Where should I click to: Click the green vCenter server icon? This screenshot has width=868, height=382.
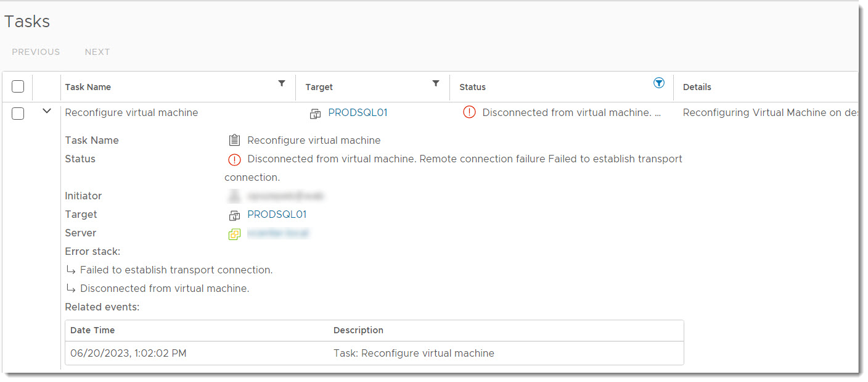coord(235,233)
